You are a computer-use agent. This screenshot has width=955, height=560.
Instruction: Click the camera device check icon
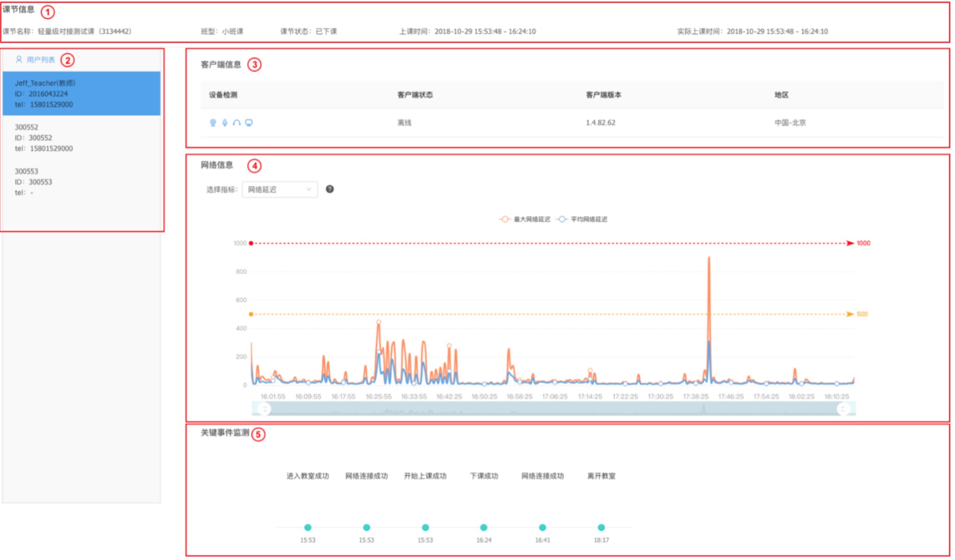pos(213,123)
